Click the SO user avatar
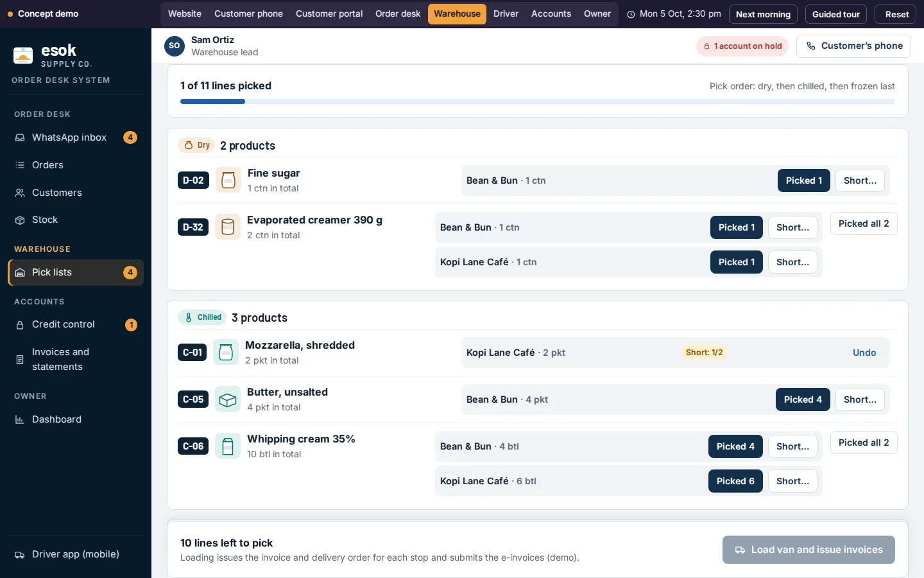 (175, 46)
